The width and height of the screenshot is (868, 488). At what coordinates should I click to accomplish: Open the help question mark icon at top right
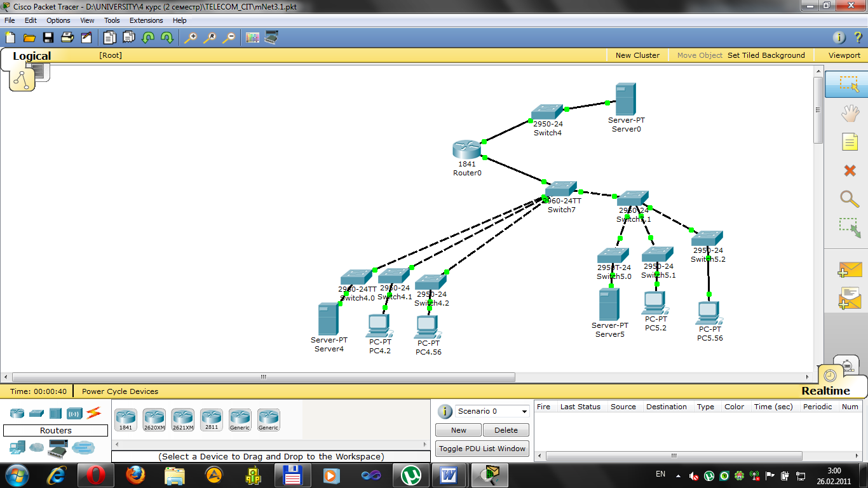(857, 37)
